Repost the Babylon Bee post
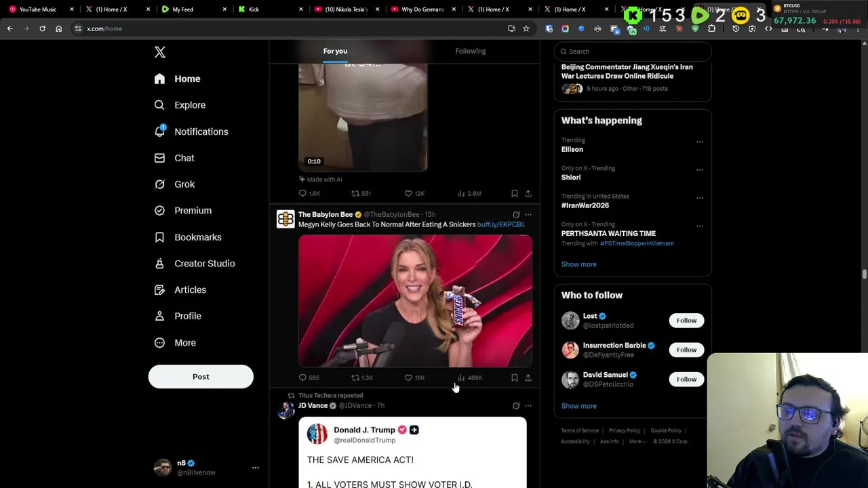This screenshot has height=488, width=868. click(x=361, y=378)
